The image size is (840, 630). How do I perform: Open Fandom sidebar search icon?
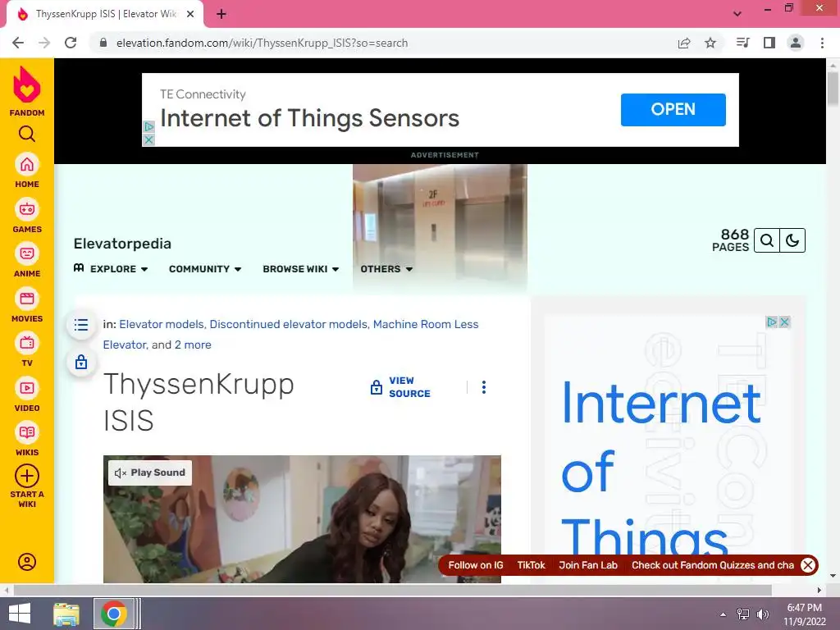point(27,134)
